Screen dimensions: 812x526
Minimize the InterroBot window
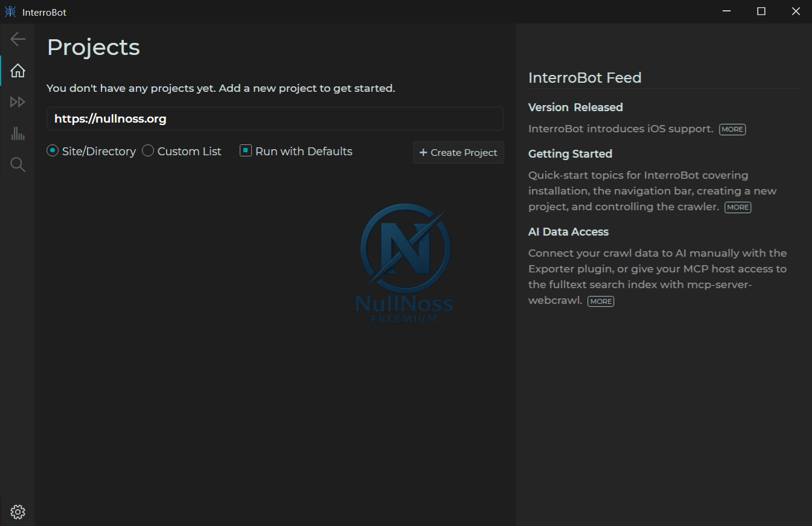coord(726,11)
